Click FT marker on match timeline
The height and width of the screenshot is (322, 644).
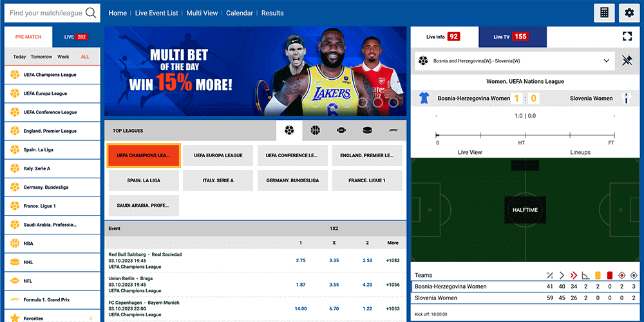coord(611,142)
